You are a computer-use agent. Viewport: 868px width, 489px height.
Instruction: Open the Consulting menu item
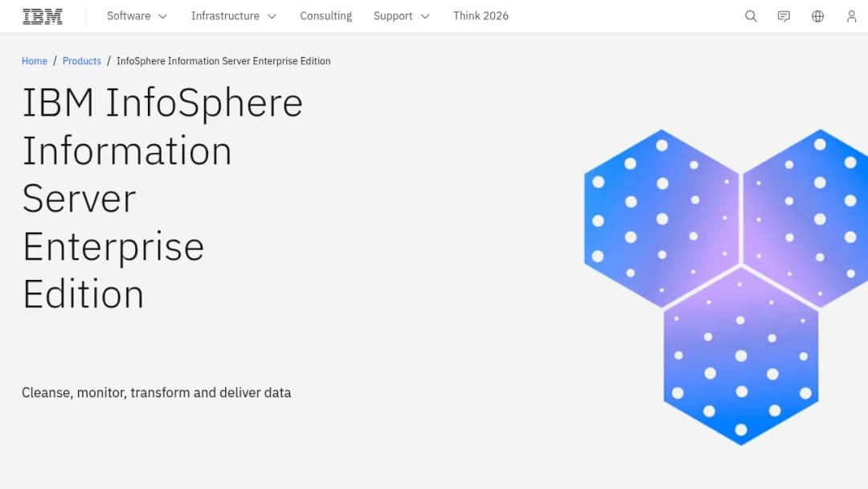coord(326,16)
